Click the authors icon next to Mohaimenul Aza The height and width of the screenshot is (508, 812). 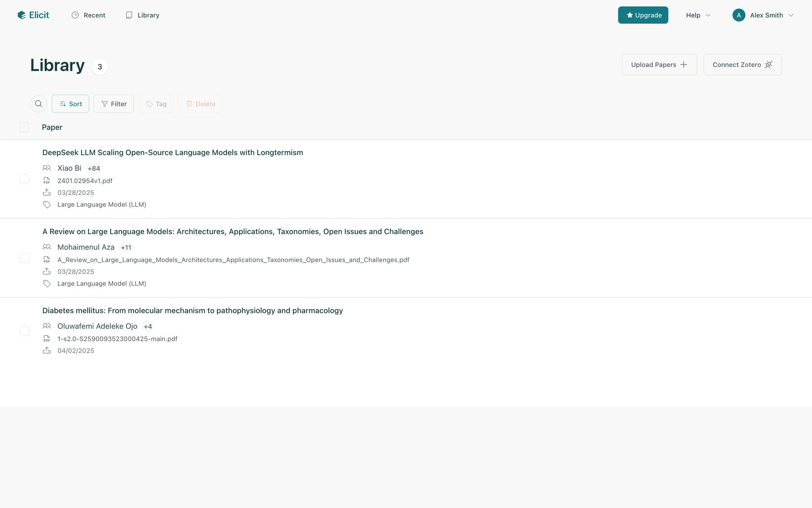pyautogui.click(x=47, y=247)
